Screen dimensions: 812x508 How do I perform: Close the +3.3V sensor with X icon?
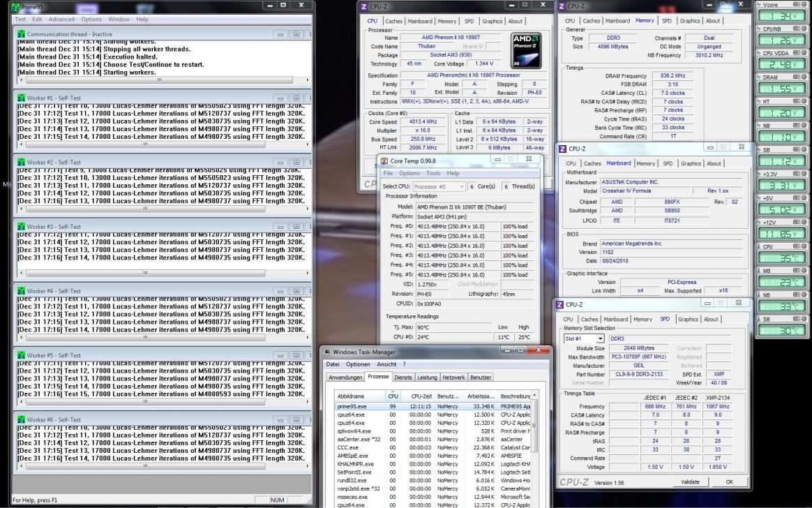coord(804,174)
